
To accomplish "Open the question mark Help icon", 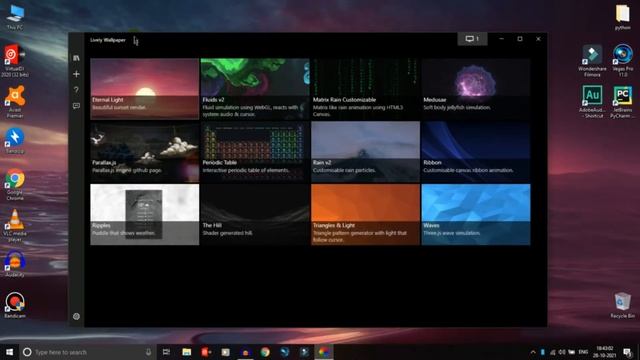I will tap(76, 90).
